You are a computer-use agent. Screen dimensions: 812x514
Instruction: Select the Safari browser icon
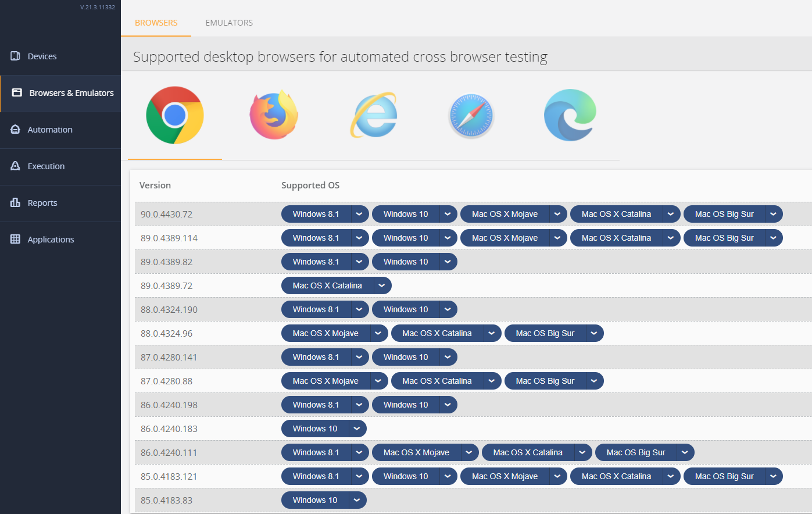click(x=471, y=116)
